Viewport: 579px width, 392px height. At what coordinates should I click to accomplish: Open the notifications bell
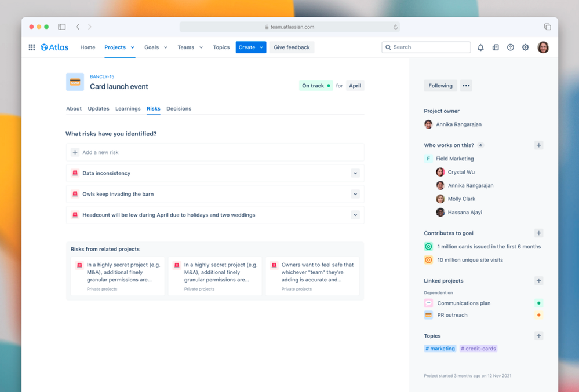480,47
